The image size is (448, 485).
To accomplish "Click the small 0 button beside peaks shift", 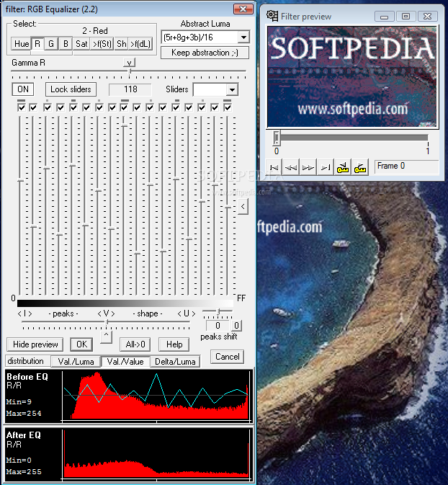I will click(236, 326).
